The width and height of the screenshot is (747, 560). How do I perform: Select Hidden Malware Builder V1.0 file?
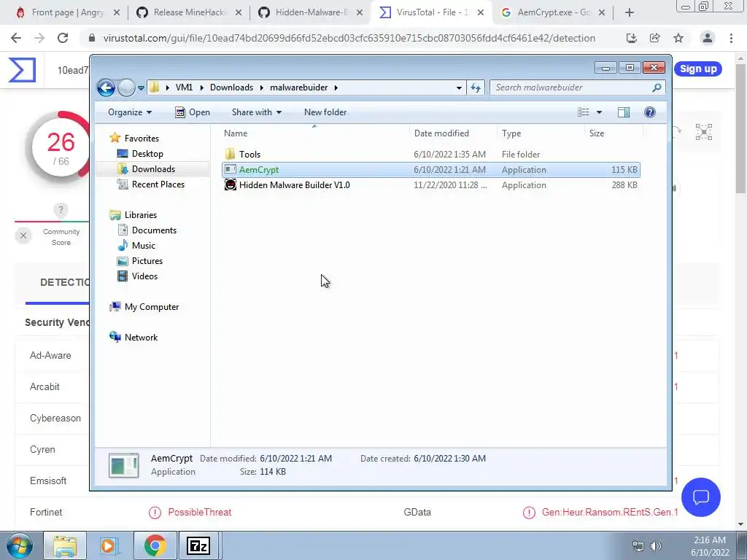click(431, 185)
